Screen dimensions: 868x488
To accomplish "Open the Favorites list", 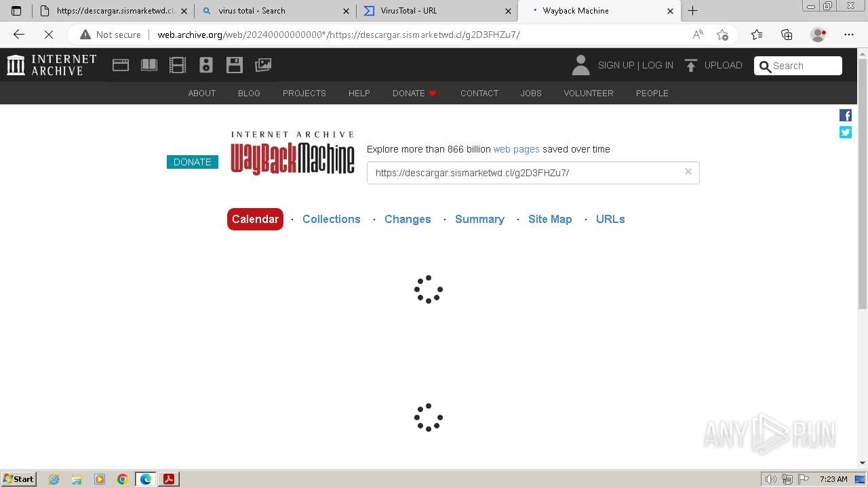I will coord(757,35).
